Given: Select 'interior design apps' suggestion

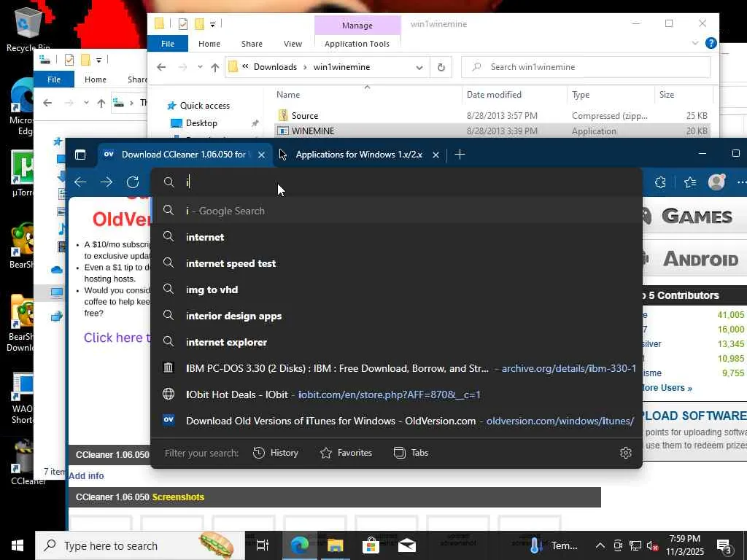Looking at the screenshot, I should [396, 316].
